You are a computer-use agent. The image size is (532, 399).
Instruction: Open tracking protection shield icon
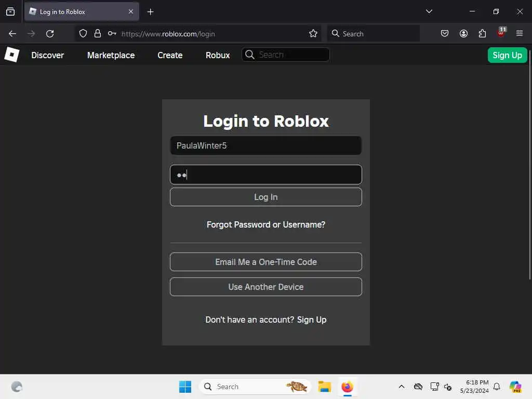[x=83, y=34]
